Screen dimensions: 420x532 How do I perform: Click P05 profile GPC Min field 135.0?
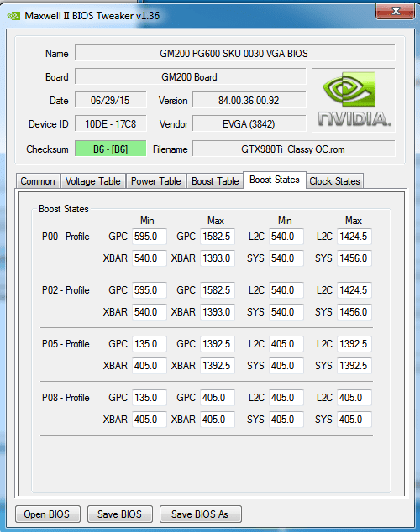(x=149, y=344)
